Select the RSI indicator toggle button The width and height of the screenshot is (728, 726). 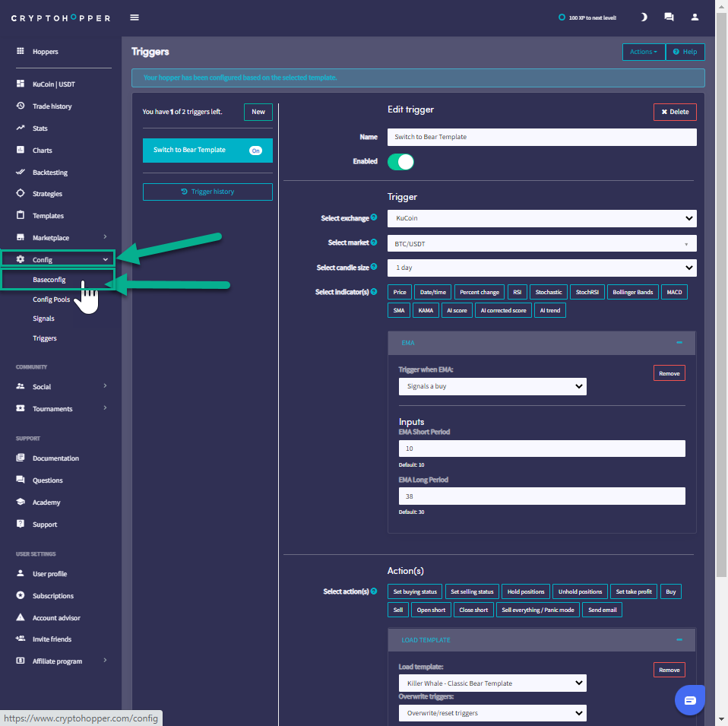(517, 292)
